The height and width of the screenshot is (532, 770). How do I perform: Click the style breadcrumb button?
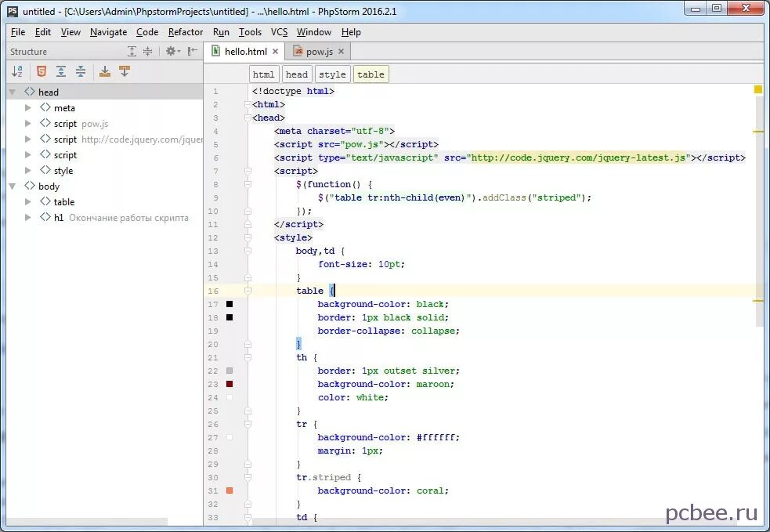pos(332,74)
